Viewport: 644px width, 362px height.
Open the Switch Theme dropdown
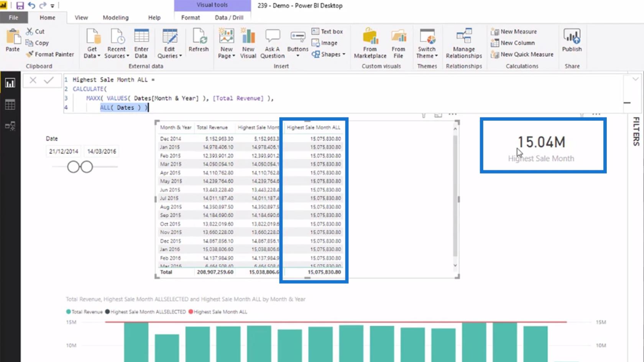click(x=427, y=43)
